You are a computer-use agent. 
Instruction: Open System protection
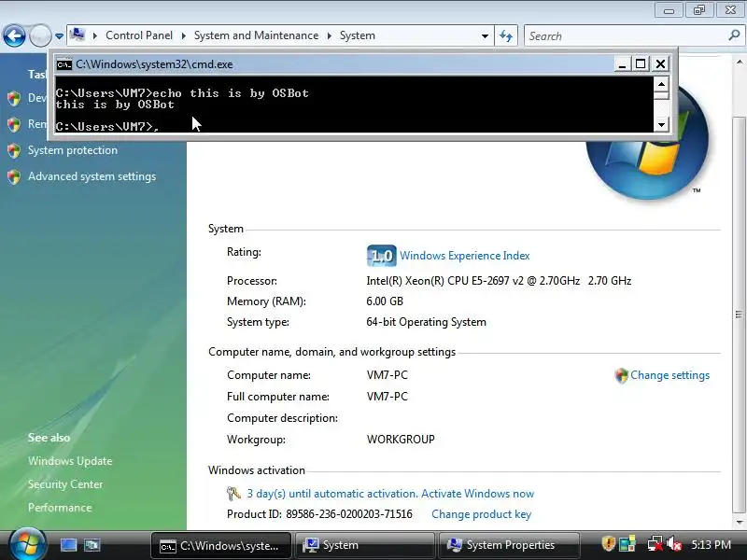[x=73, y=150]
